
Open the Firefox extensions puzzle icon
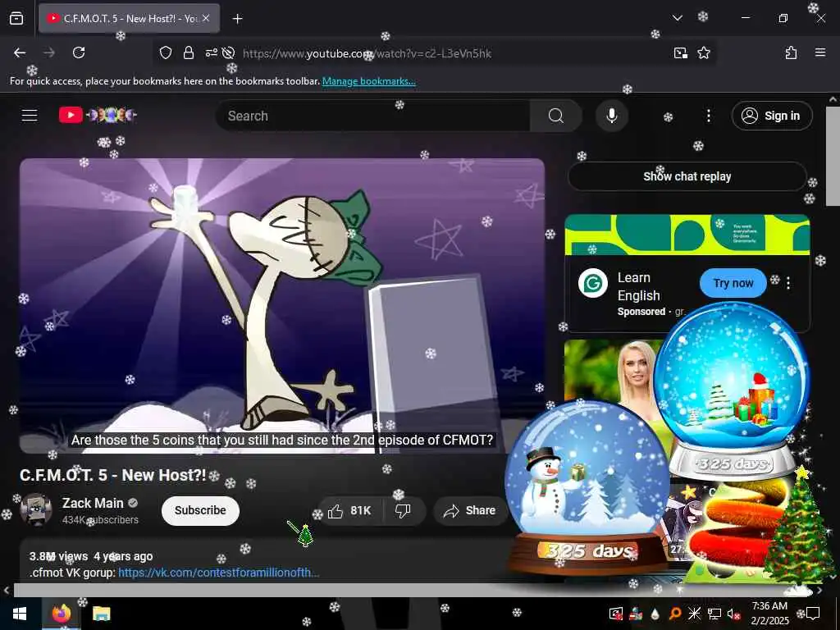coord(792,52)
